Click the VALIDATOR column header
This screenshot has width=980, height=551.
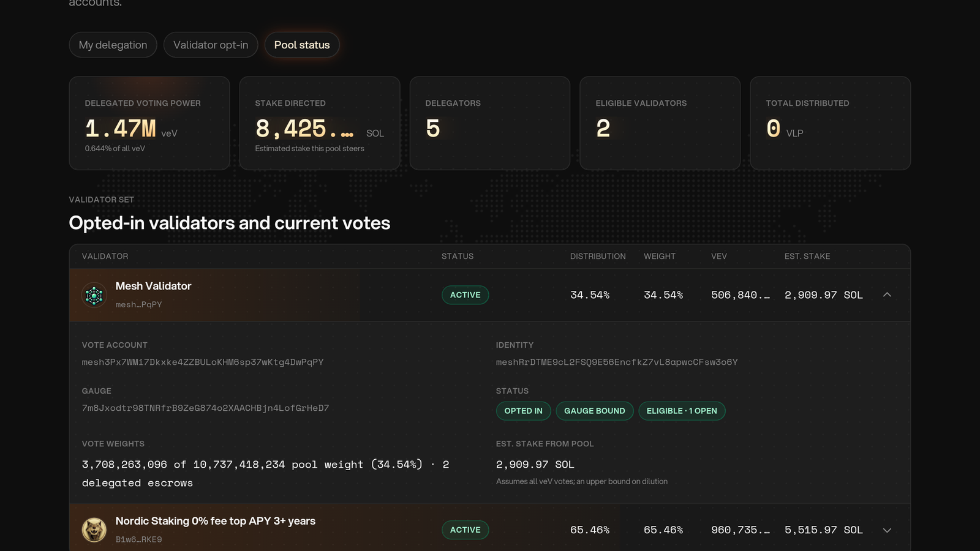click(105, 257)
